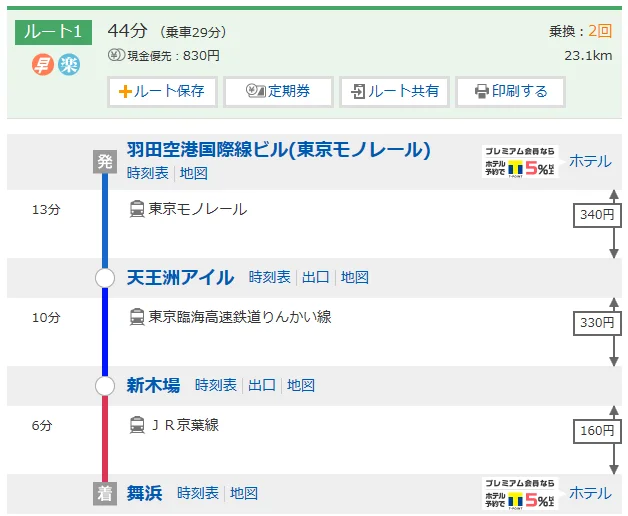Screen dimensions: 628x516
Task: Click the 早 fast route badge
Action: (43, 64)
